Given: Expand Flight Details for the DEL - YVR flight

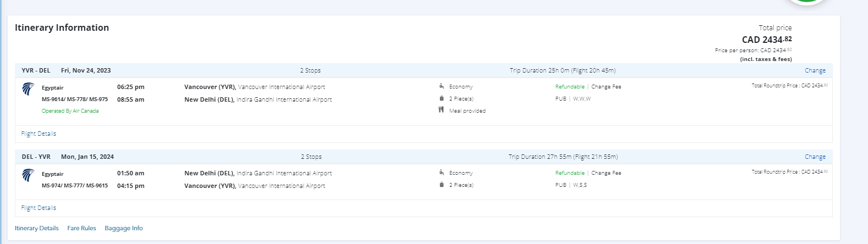Looking at the screenshot, I should click(x=39, y=208).
